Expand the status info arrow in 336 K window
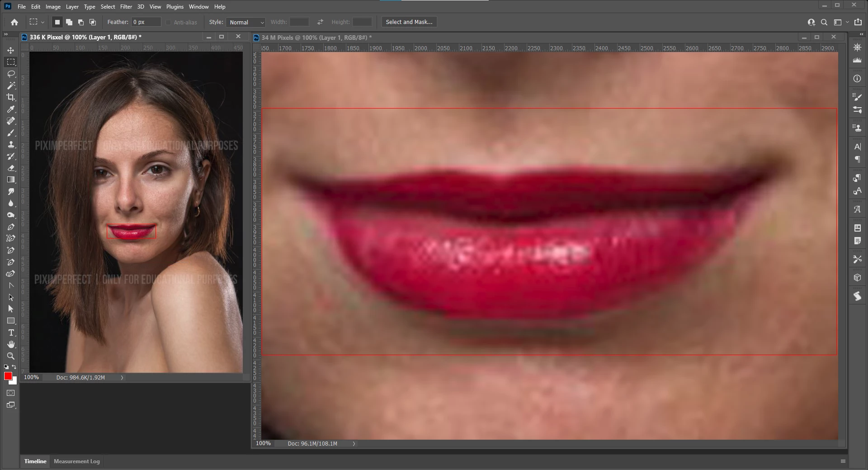 [122, 377]
